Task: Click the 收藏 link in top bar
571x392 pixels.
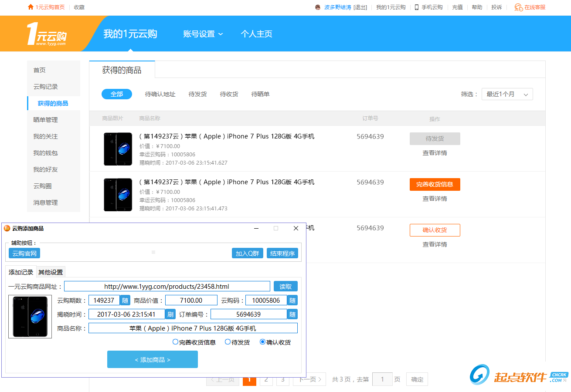Action: pos(79,7)
